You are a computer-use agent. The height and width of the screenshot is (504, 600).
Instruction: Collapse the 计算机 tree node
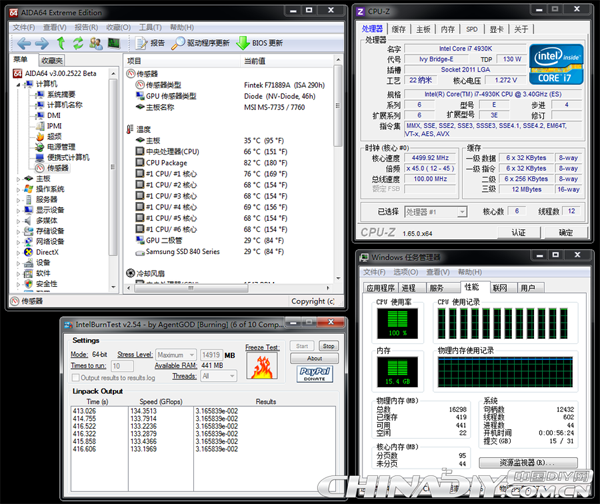18,84
